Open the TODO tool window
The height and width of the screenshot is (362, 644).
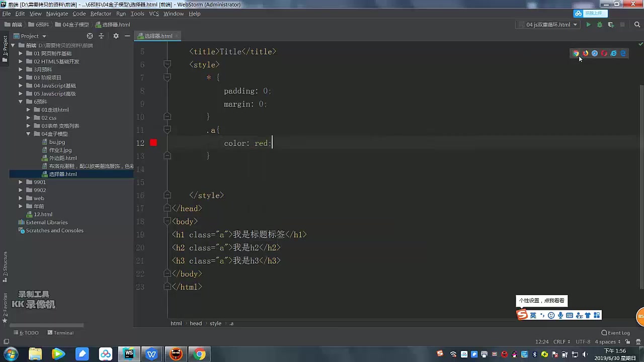(26, 333)
